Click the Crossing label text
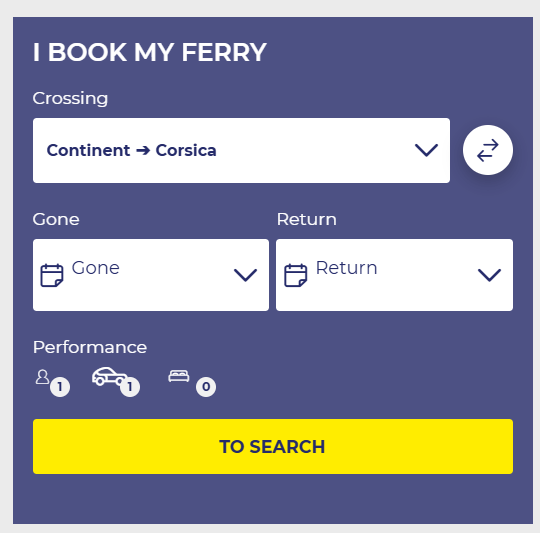 (70, 98)
